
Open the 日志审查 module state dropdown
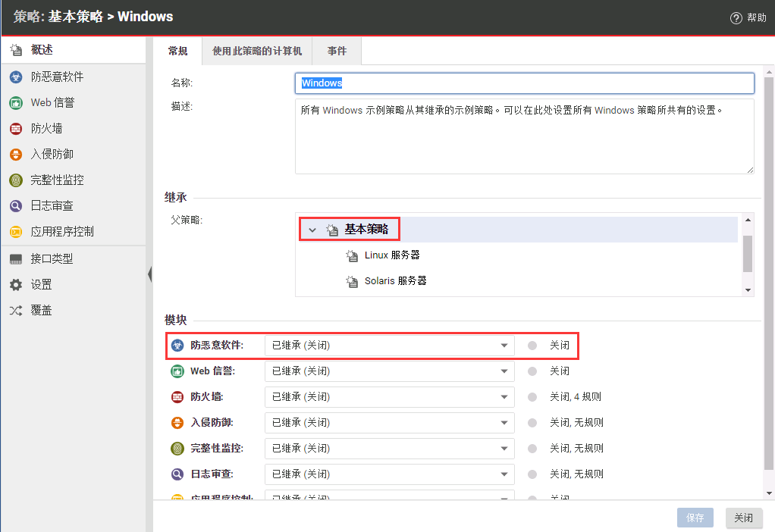pyautogui.click(x=389, y=474)
